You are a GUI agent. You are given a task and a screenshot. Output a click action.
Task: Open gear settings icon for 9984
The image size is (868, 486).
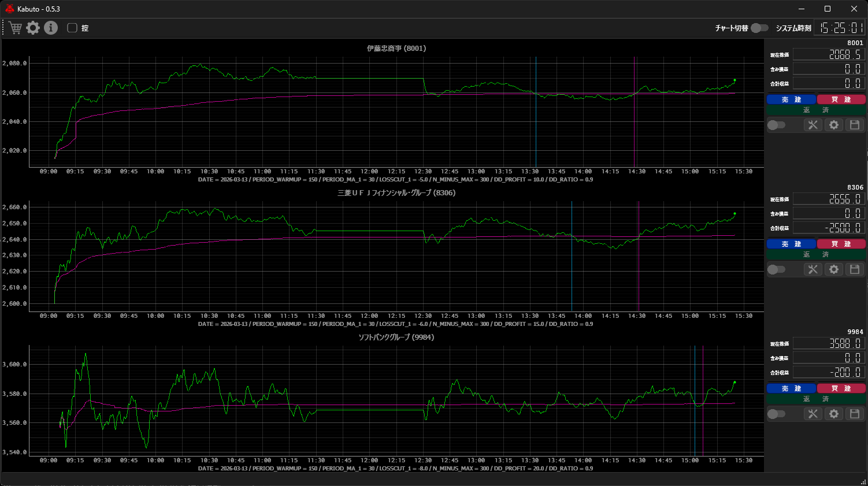click(x=834, y=414)
